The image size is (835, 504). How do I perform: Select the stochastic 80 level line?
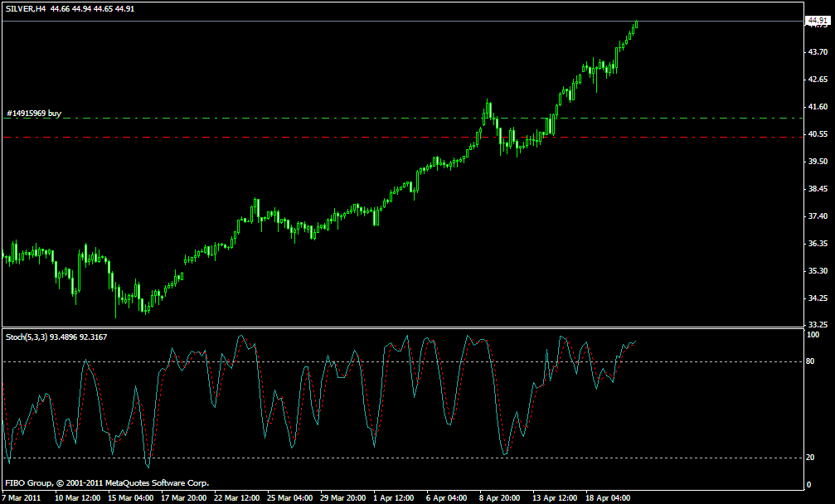pos(403,362)
